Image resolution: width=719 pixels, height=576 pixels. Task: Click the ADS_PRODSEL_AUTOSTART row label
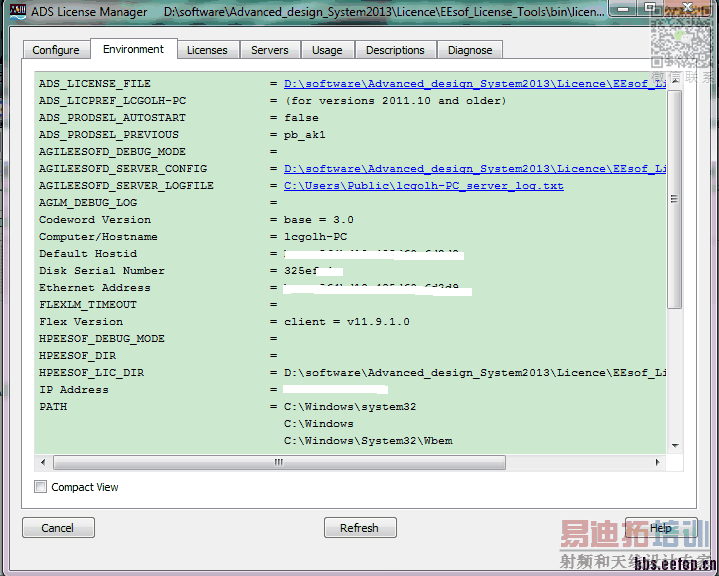(112, 117)
